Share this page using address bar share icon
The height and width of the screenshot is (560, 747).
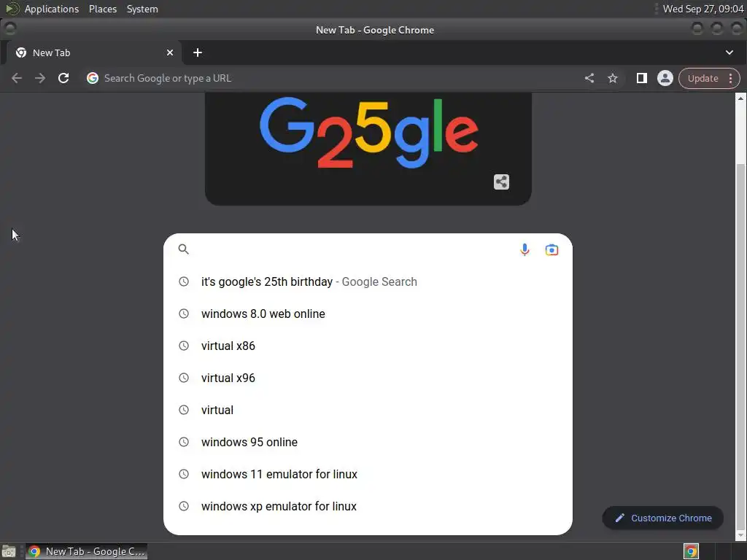tap(589, 78)
